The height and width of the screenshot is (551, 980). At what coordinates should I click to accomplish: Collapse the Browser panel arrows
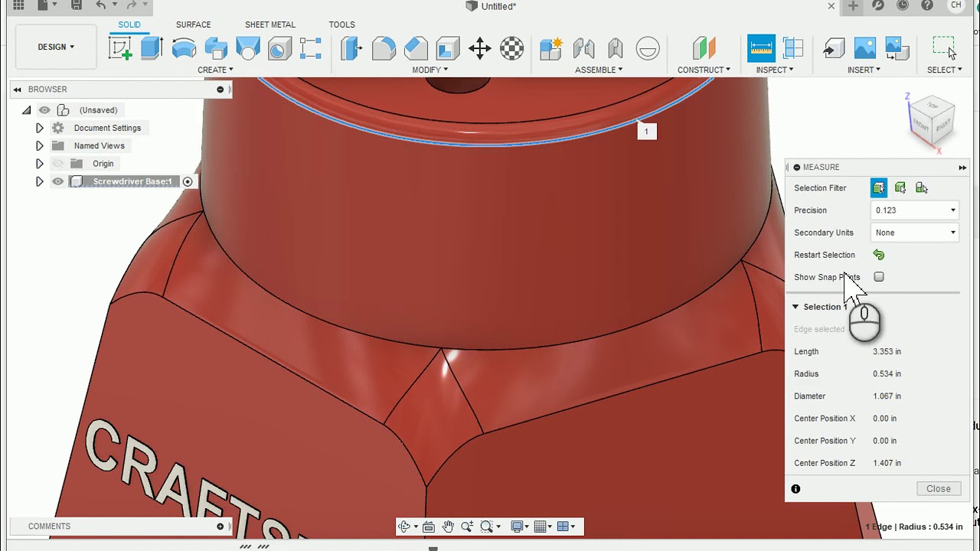17,90
